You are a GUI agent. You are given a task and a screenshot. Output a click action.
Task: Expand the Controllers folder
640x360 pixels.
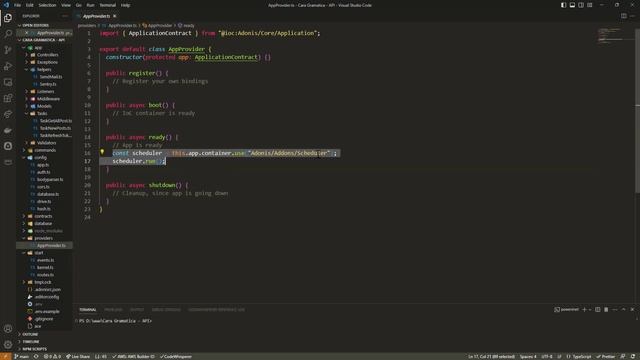click(x=44, y=55)
